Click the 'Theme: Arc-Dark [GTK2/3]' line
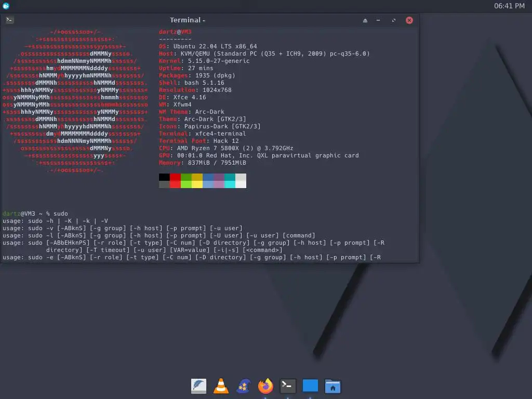This screenshot has height=399, width=532. [202, 119]
